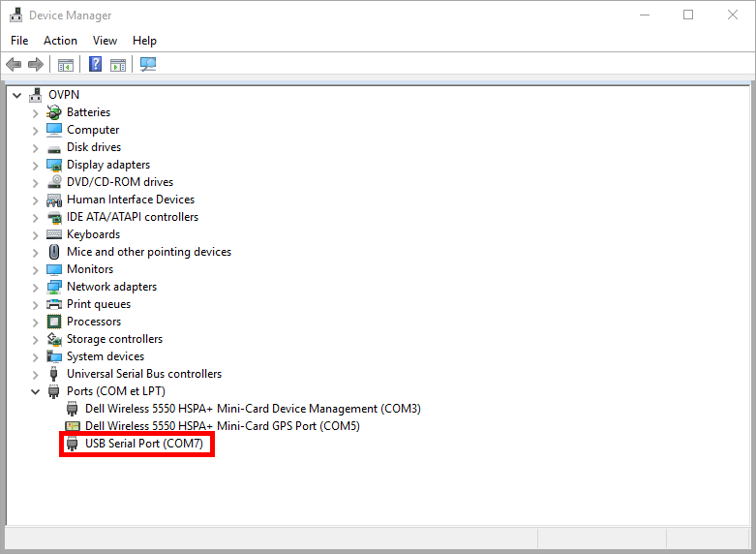Screen dimensions: 756x554
Task: Open the Action menu
Action: pos(60,41)
